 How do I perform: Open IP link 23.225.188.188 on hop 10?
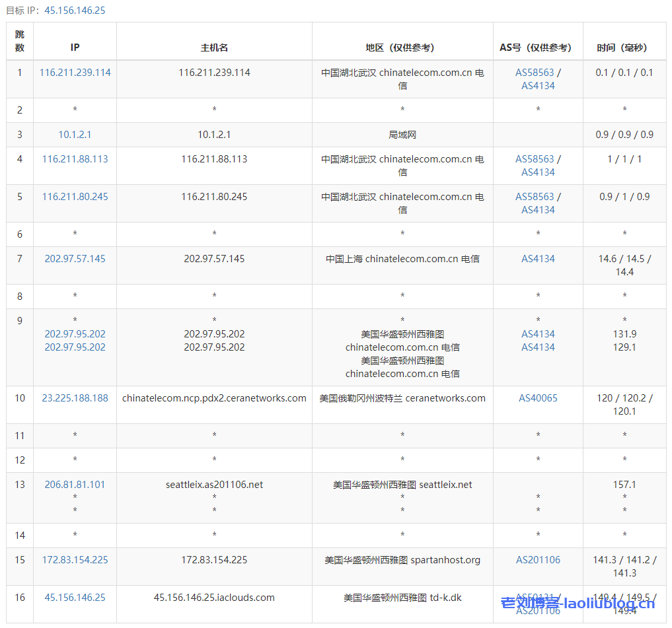point(75,398)
